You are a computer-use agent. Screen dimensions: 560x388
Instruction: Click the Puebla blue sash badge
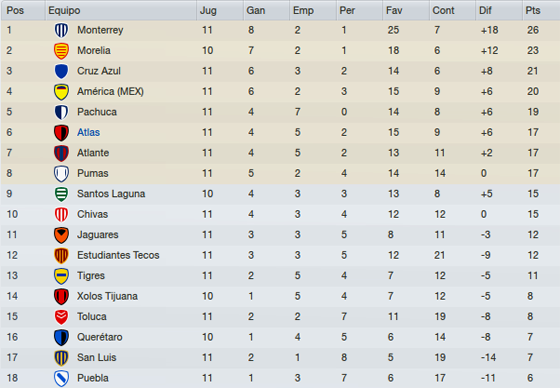[x=61, y=378]
